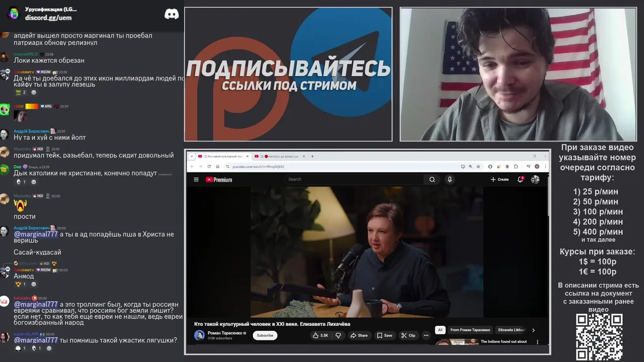
Task: Open a new browser tab
Action: pos(312,156)
